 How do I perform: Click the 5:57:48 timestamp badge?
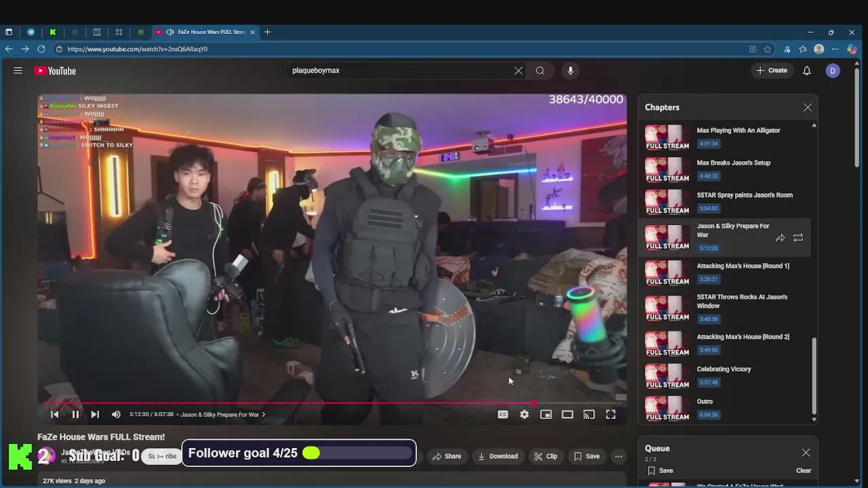pos(708,382)
